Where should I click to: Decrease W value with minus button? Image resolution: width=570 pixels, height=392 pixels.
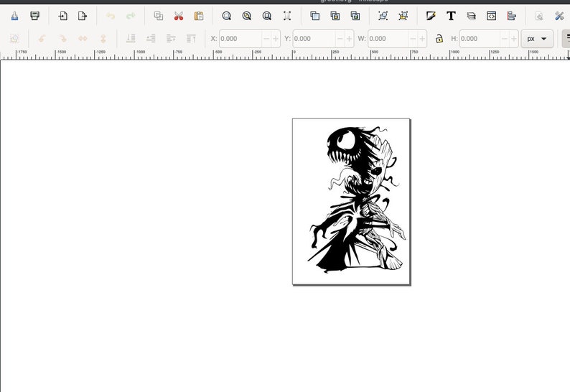tap(413, 39)
